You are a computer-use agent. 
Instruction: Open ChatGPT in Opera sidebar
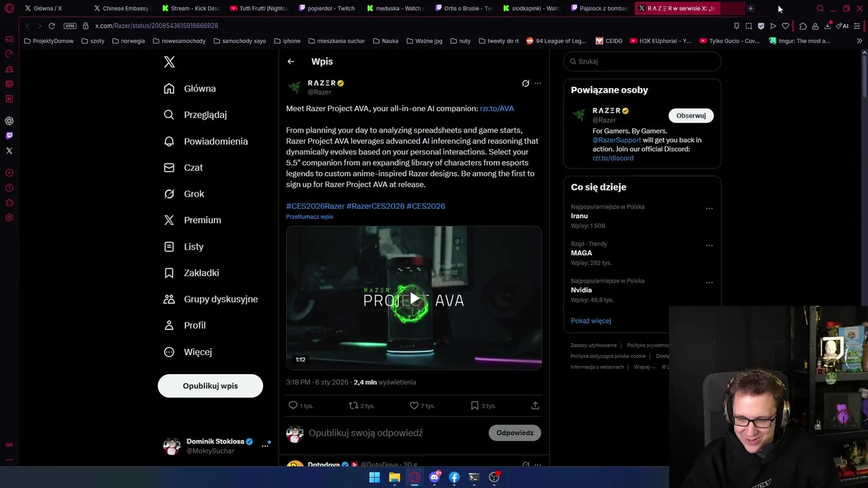pyautogui.click(x=9, y=121)
